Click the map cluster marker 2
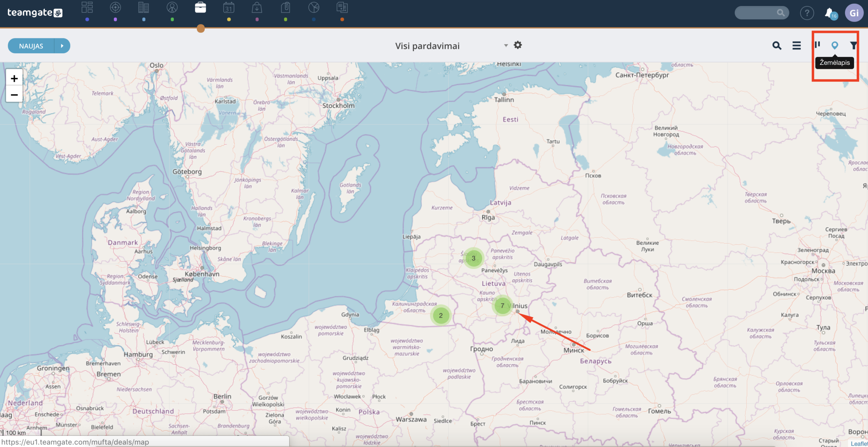This screenshot has width=868, height=447. [441, 316]
